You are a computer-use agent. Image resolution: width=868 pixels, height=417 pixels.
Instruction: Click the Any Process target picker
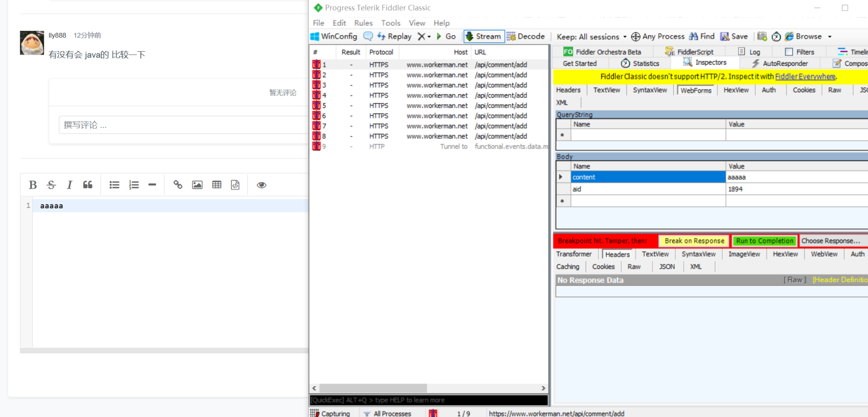(x=658, y=36)
